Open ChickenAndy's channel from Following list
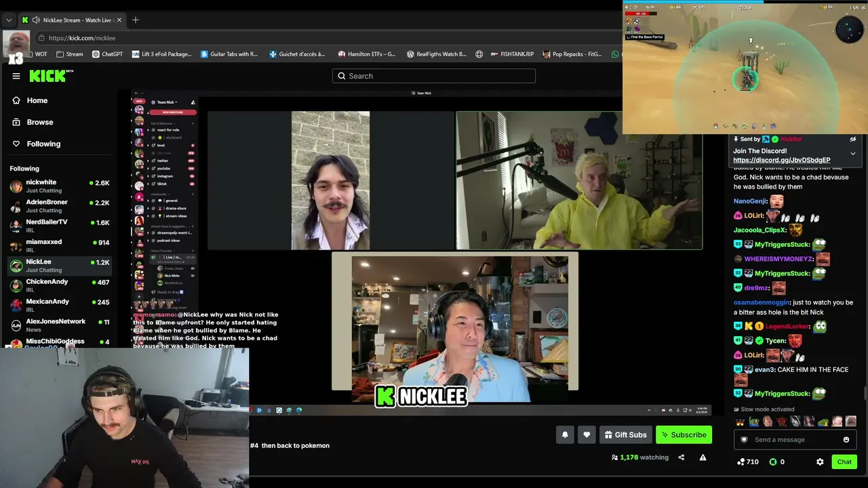The height and width of the screenshot is (488, 868). click(x=60, y=285)
